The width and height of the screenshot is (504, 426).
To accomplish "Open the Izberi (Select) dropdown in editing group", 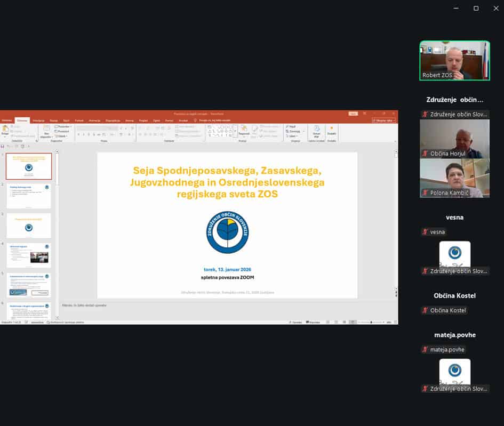I will [291, 136].
